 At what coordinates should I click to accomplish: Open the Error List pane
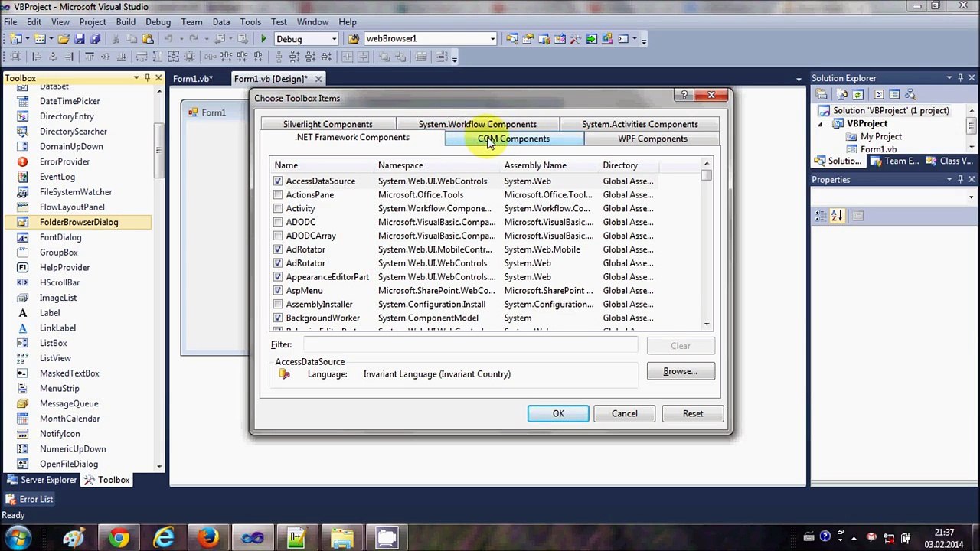pos(29,499)
